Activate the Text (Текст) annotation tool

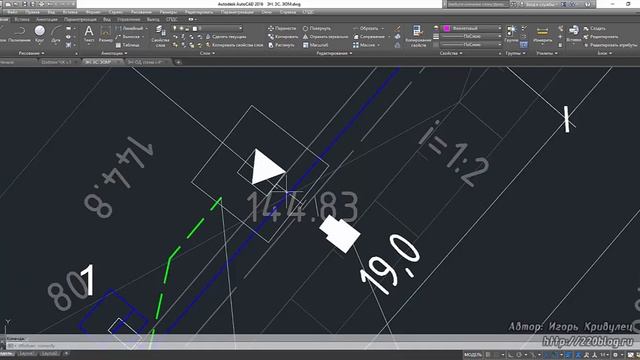coord(89,34)
